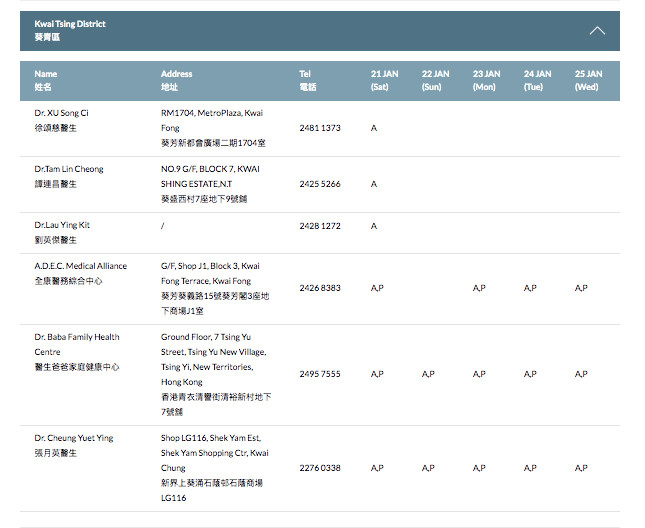Click on Dr. XU Song Ci's name
This screenshot has width=645, height=528.
pos(61,113)
